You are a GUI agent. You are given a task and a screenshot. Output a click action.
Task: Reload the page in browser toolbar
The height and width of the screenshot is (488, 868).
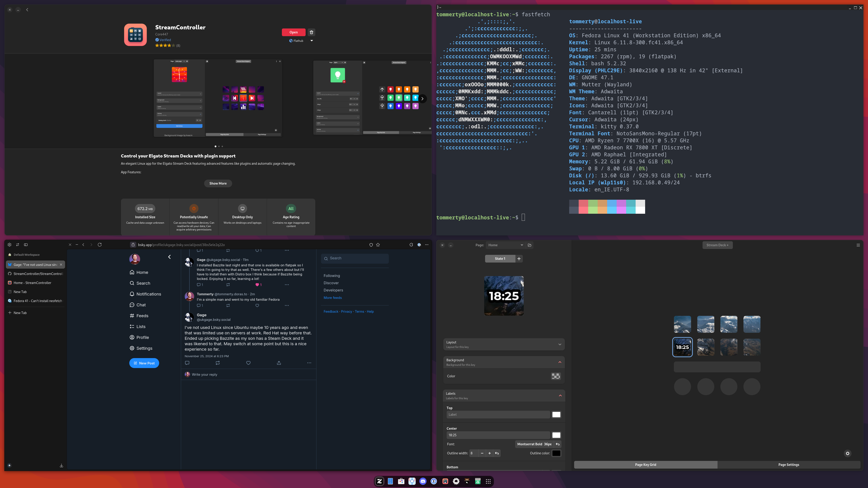tap(100, 245)
